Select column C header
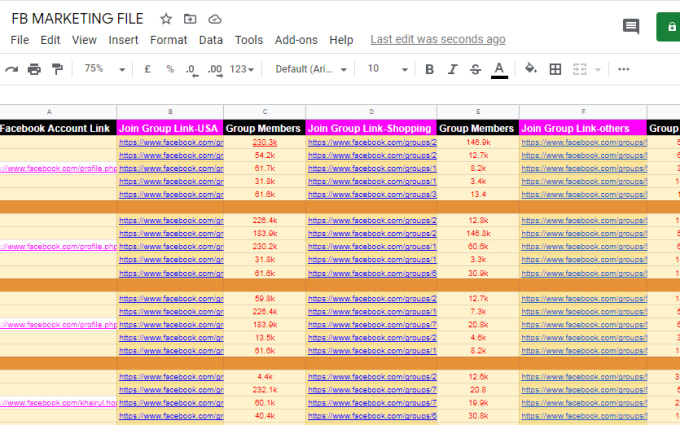680x425 pixels. [x=265, y=112]
